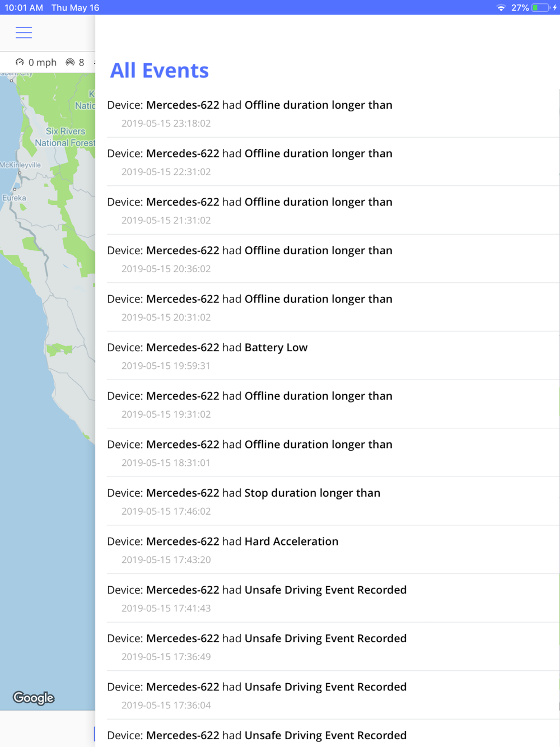Open the Hard Acceleration event
560x747 pixels.
coord(291,541)
